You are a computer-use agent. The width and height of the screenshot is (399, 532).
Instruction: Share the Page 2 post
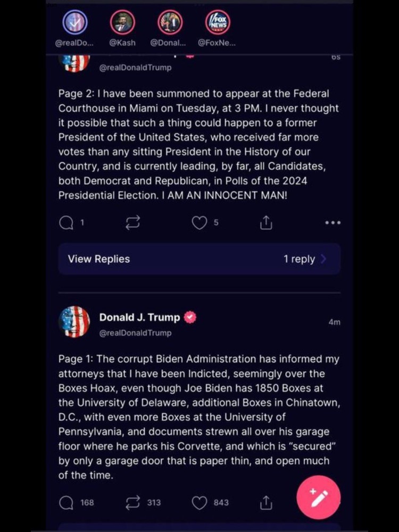266,223
